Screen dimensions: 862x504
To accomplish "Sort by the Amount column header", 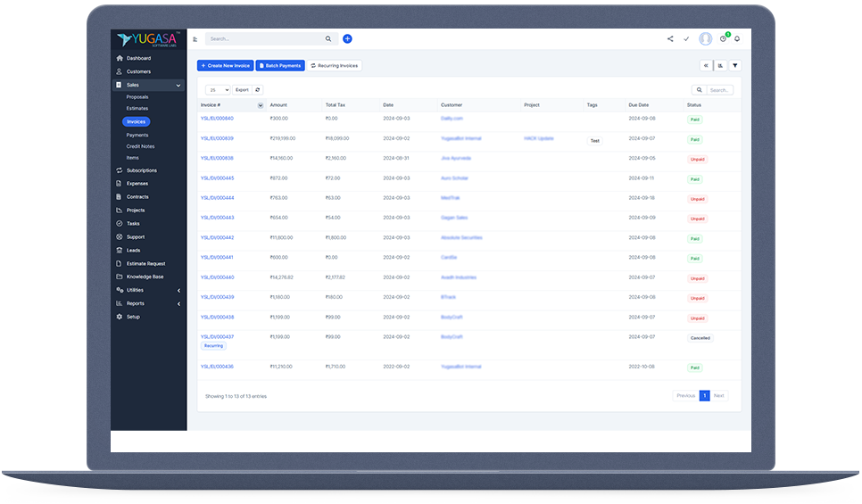I will 278,105.
